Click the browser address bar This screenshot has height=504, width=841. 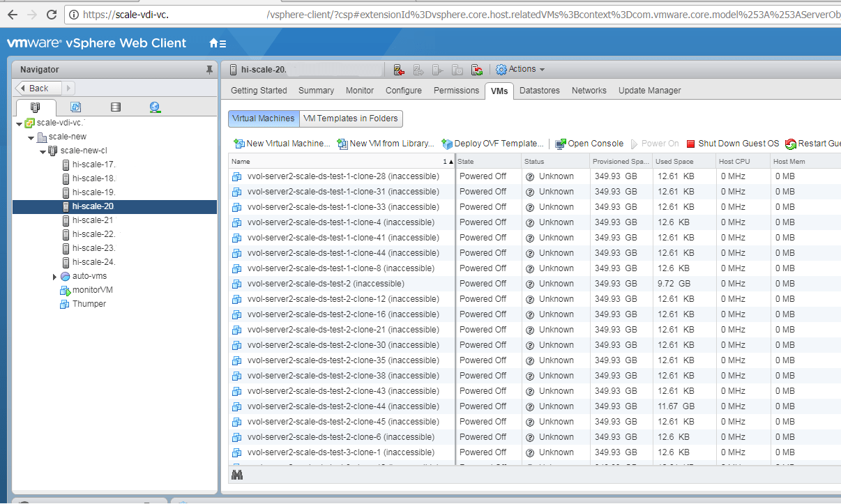pos(453,14)
